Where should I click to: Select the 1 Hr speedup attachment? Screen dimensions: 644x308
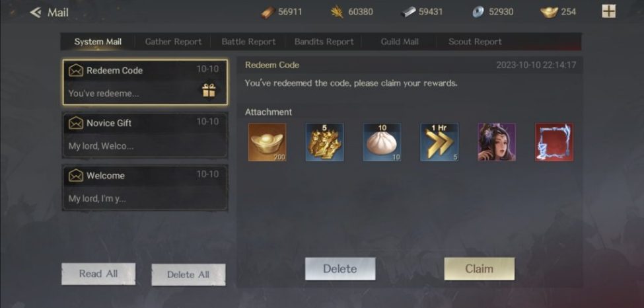439,142
